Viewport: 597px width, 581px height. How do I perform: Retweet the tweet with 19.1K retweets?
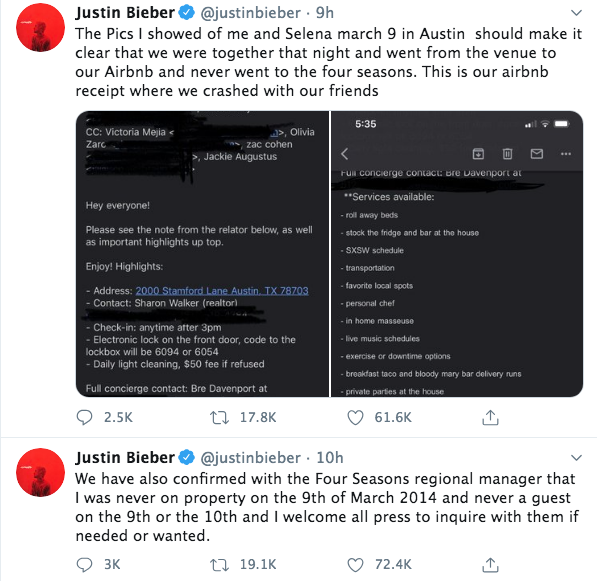point(219,565)
